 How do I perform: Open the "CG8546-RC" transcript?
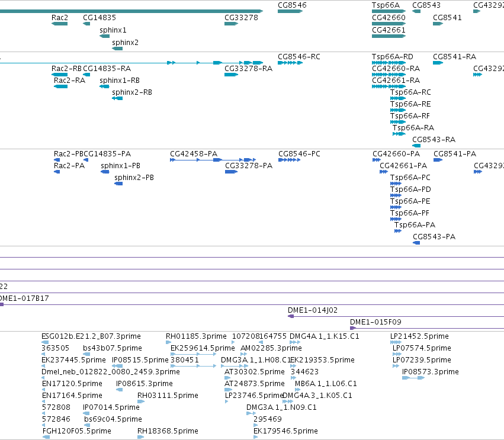299,57
